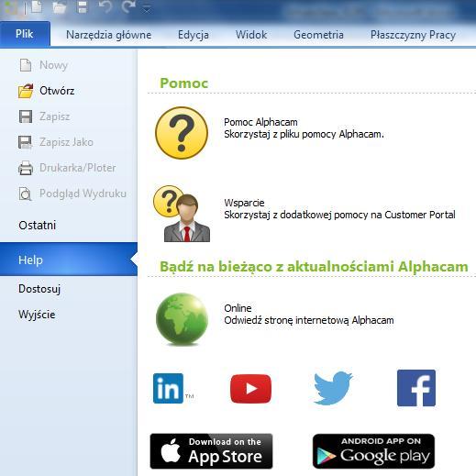Open Pomoc Alphacam help file text

pos(304,128)
